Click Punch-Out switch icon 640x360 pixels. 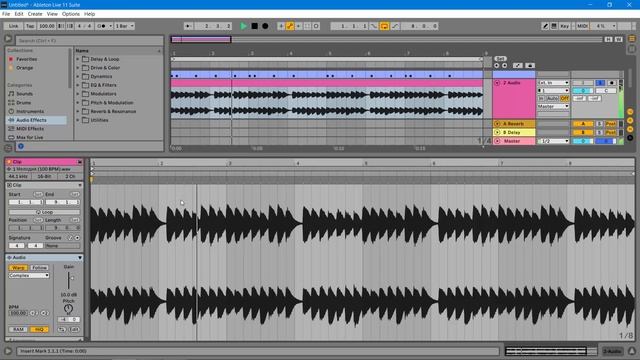[x=395, y=26]
